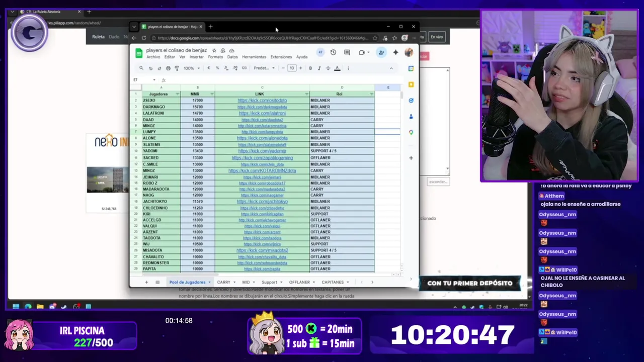Click the font size 10 field
The image size is (644, 362).
coord(292,68)
